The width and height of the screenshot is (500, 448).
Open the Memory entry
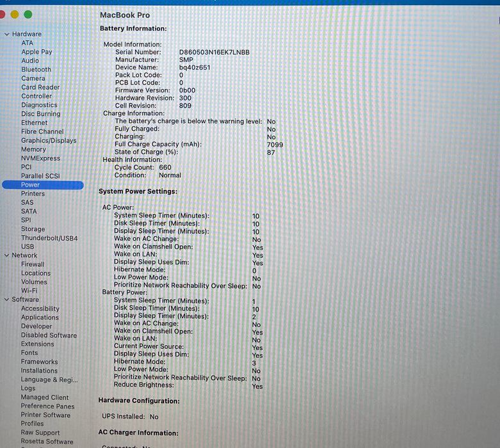click(33, 149)
